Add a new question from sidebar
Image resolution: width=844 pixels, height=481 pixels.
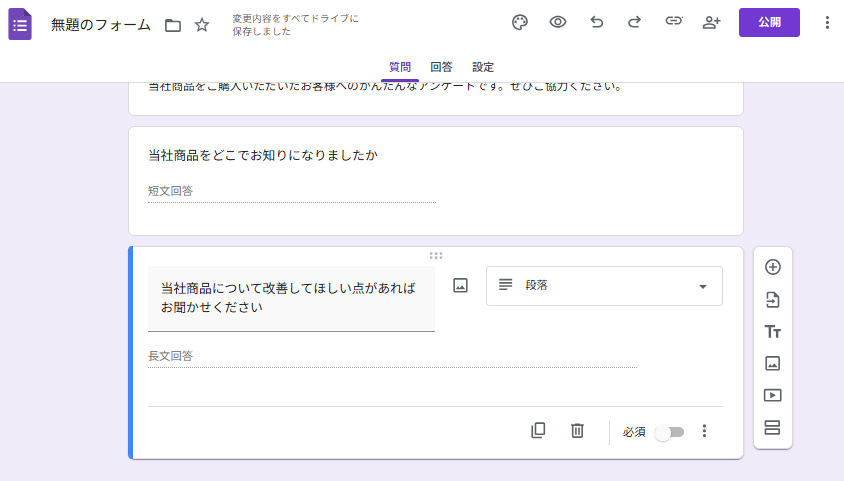[x=772, y=267]
